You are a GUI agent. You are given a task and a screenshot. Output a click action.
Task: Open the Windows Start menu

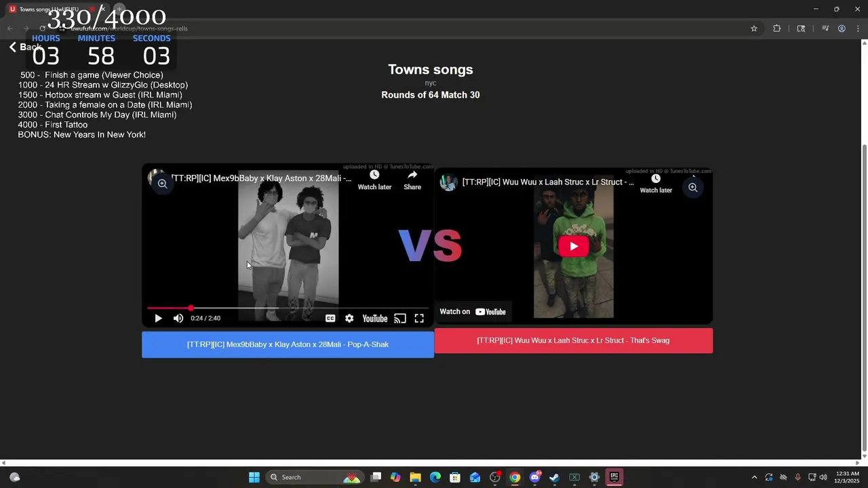pos(254,477)
